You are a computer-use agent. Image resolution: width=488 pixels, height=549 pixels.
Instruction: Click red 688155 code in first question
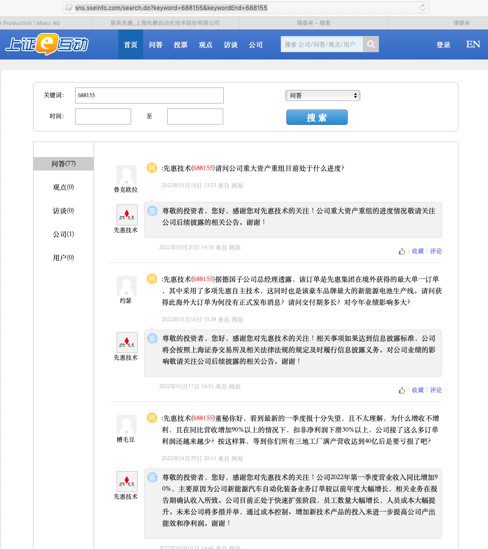pyautogui.click(x=203, y=168)
